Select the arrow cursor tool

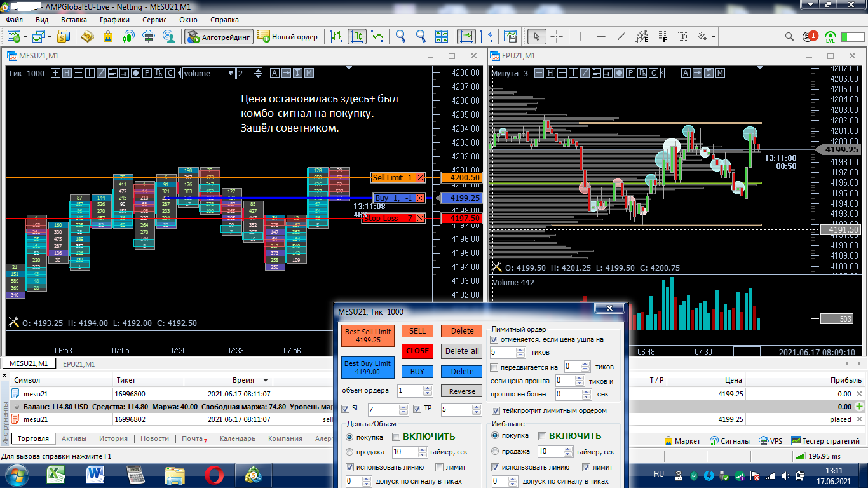tap(537, 36)
